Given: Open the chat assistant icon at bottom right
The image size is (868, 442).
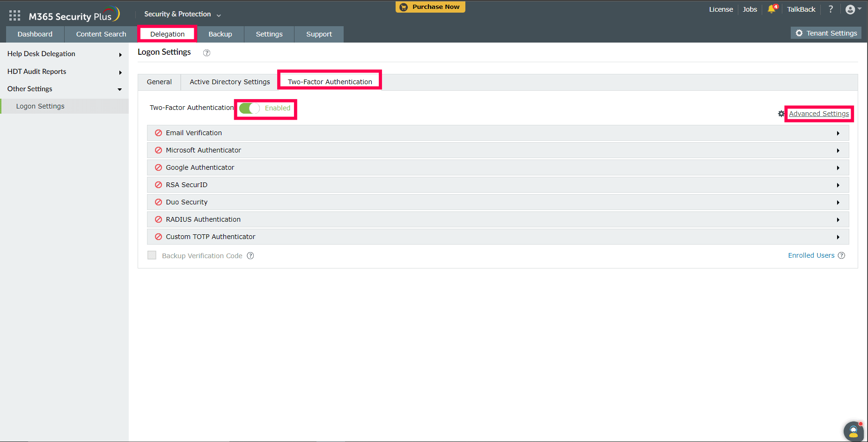Looking at the screenshot, I should pyautogui.click(x=853, y=431).
